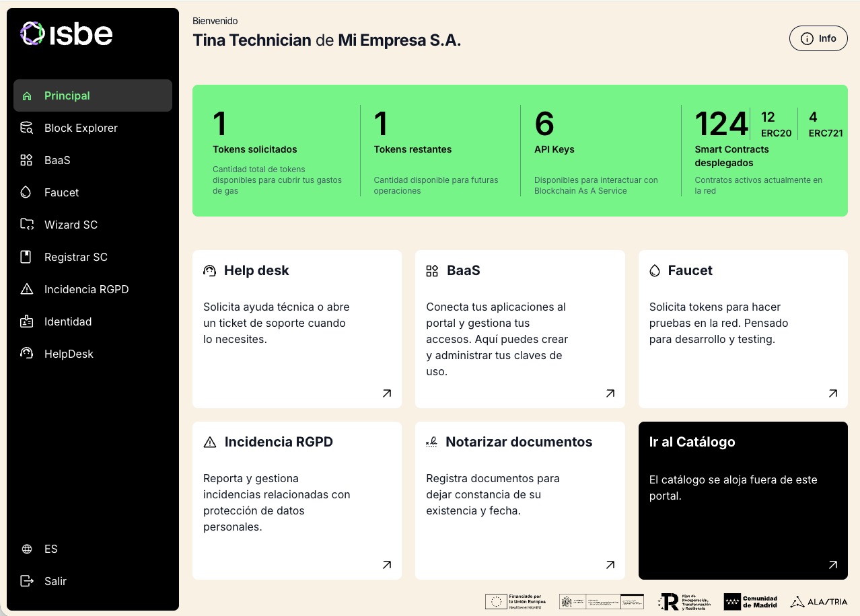Click the ERC721 count label

tap(826, 133)
